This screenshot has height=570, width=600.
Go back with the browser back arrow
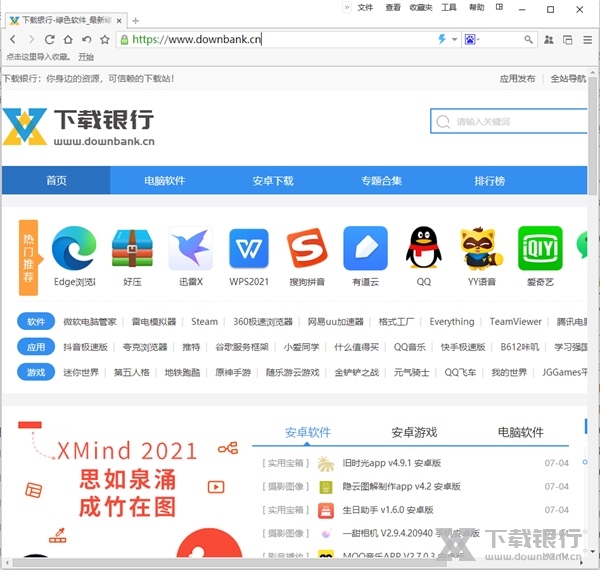tap(13, 39)
